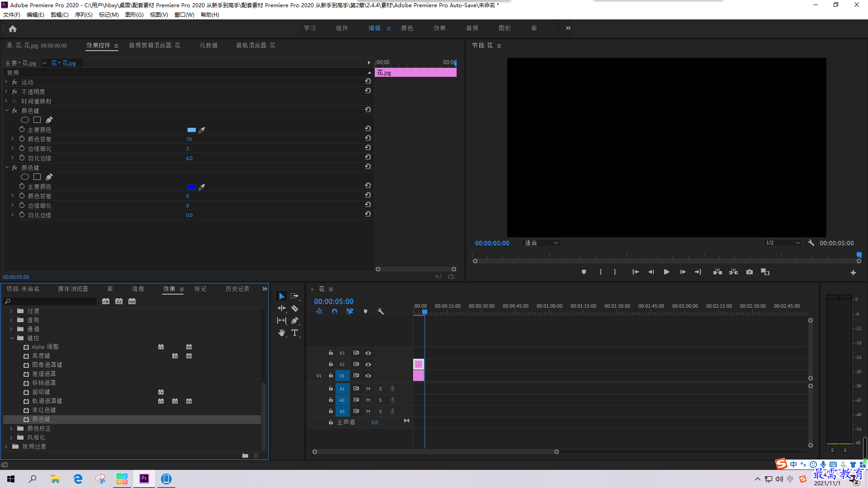Expand the 运动 effect properties
The image size is (868, 488).
(x=6, y=82)
